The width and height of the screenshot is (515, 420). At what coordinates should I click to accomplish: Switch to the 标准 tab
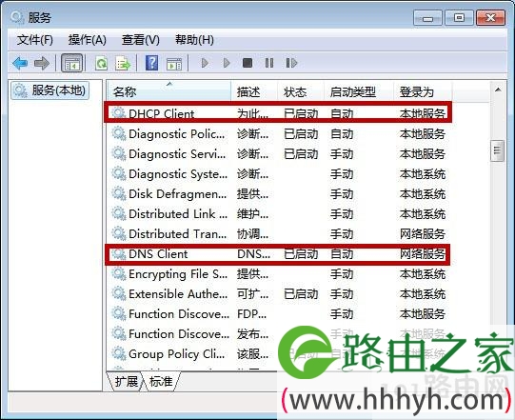tap(161, 382)
